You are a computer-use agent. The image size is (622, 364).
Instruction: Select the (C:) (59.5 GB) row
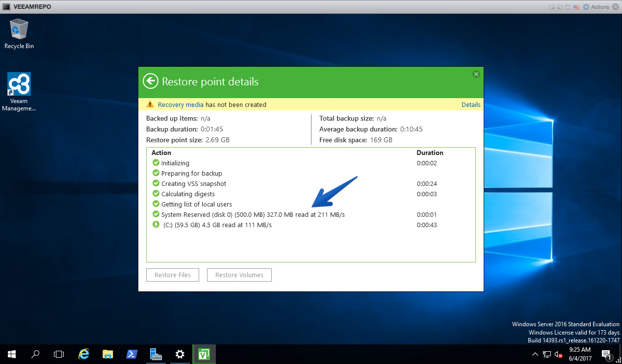(311, 225)
